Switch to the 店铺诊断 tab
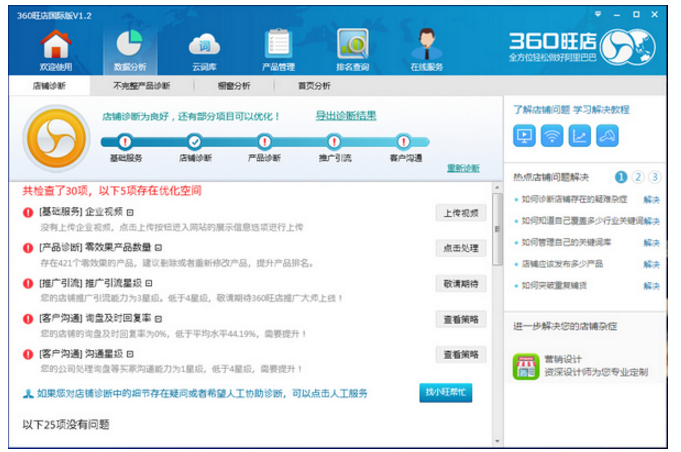This screenshot has height=452, width=681. pos(49,86)
